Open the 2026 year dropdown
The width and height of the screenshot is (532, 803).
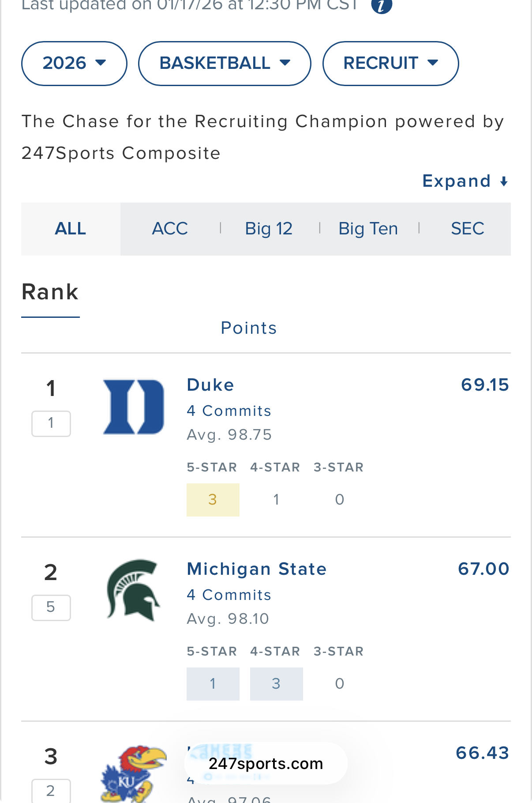click(x=74, y=64)
